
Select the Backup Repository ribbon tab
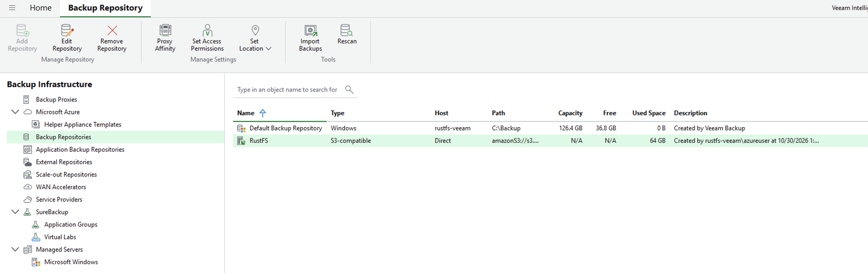pyautogui.click(x=105, y=8)
